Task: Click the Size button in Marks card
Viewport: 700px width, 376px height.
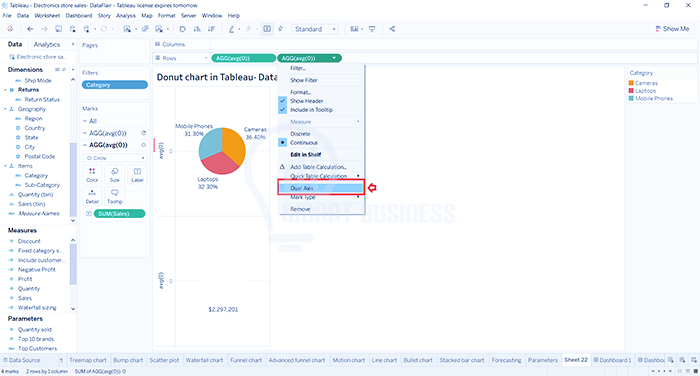Action: (x=115, y=175)
